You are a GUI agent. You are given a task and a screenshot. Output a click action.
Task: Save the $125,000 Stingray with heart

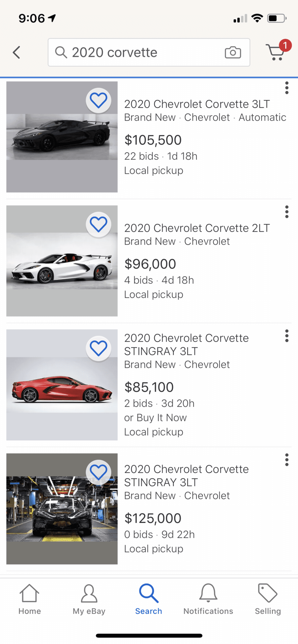98,472
